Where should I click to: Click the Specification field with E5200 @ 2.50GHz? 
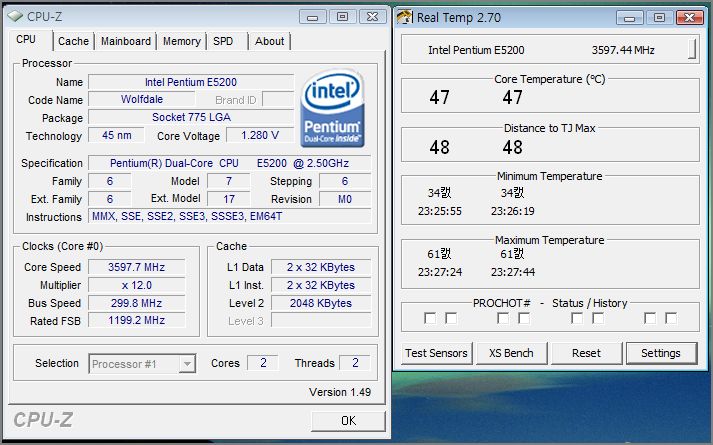point(230,163)
